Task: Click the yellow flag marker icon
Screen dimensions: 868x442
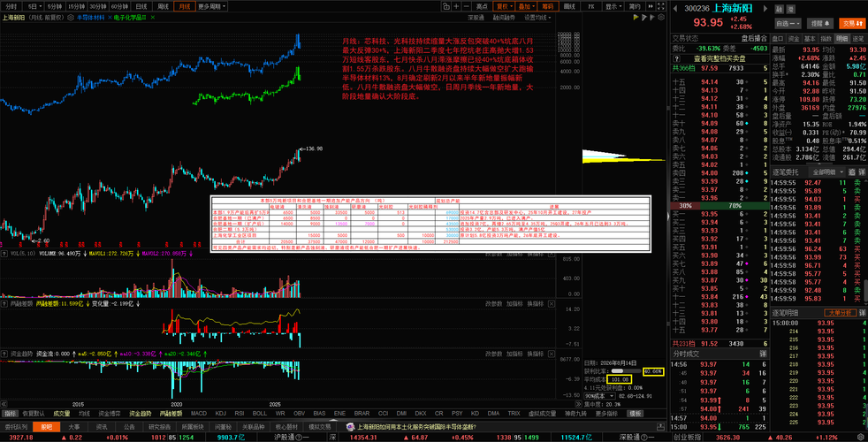Action: 636,18
